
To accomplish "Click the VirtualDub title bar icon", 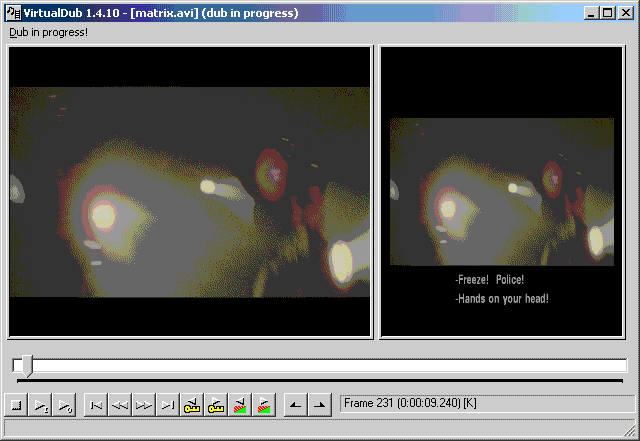I will (13, 13).
